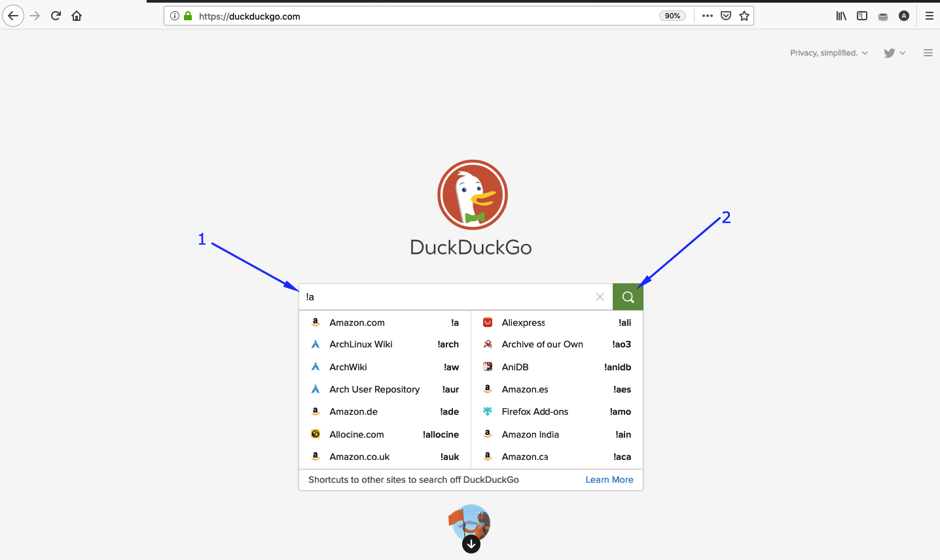
Task: Open the Twitter dropdown chevron
Action: click(x=901, y=53)
